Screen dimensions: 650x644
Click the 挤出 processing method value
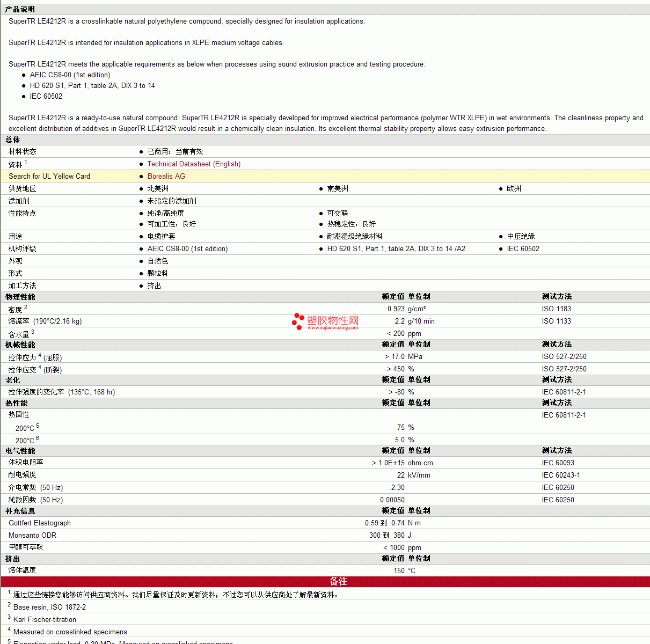(155, 286)
